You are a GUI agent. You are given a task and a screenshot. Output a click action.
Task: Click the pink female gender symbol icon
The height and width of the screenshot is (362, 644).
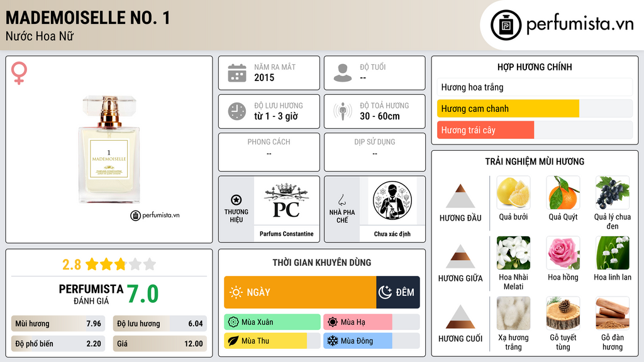[19, 73]
